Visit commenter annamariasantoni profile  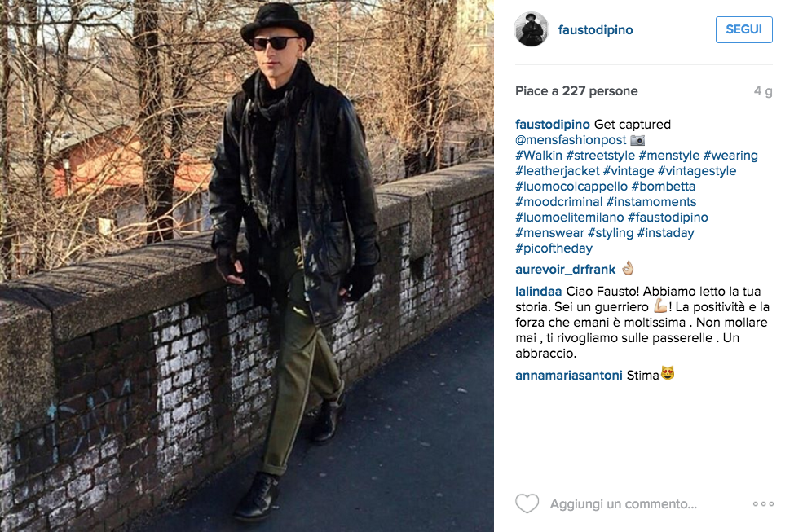(569, 375)
